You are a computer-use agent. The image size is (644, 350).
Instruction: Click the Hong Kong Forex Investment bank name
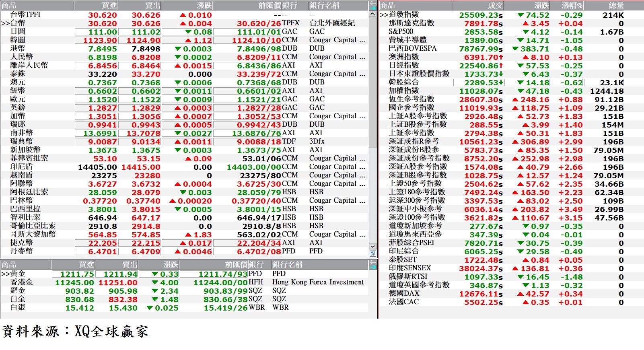pos(318,282)
